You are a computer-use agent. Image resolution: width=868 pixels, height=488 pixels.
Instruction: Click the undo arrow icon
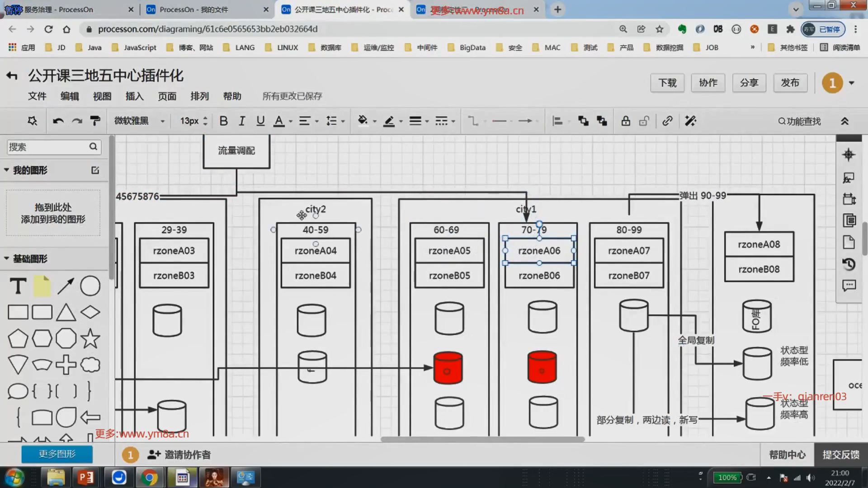click(x=58, y=121)
